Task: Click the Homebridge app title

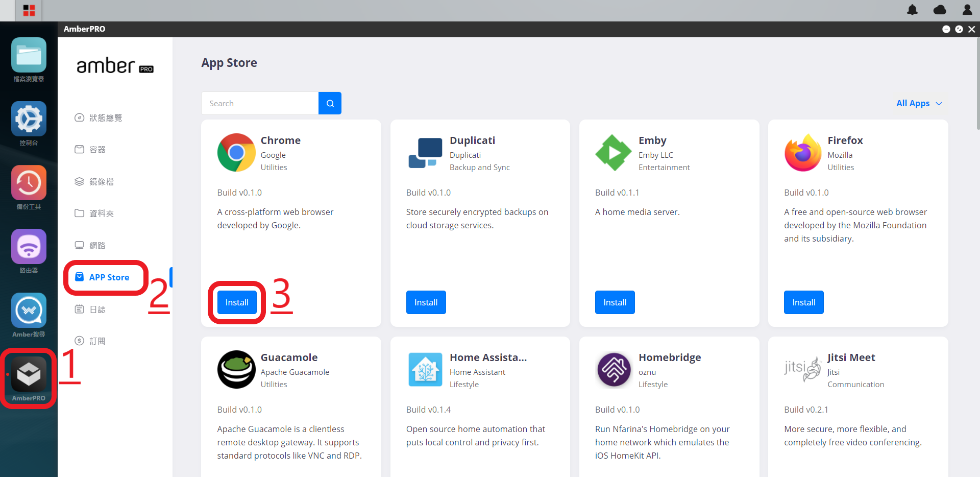Action: coord(670,357)
